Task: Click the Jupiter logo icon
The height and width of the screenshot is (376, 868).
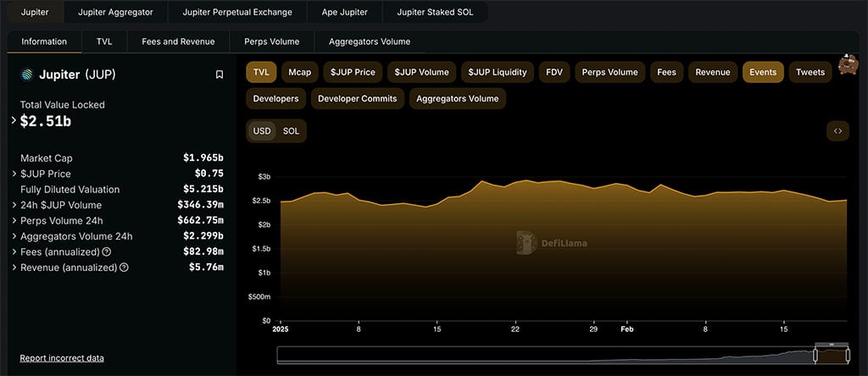Action: [x=26, y=75]
